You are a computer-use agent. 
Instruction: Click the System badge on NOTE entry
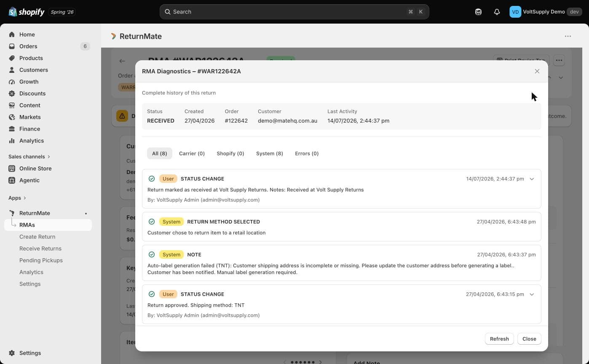click(x=171, y=254)
